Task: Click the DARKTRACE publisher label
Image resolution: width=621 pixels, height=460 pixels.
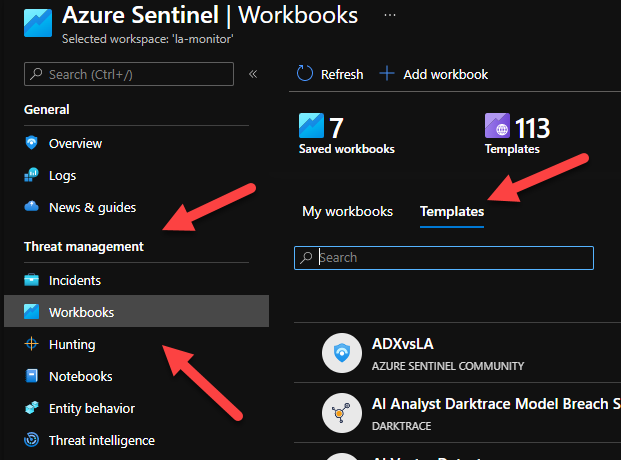Action: (401, 426)
